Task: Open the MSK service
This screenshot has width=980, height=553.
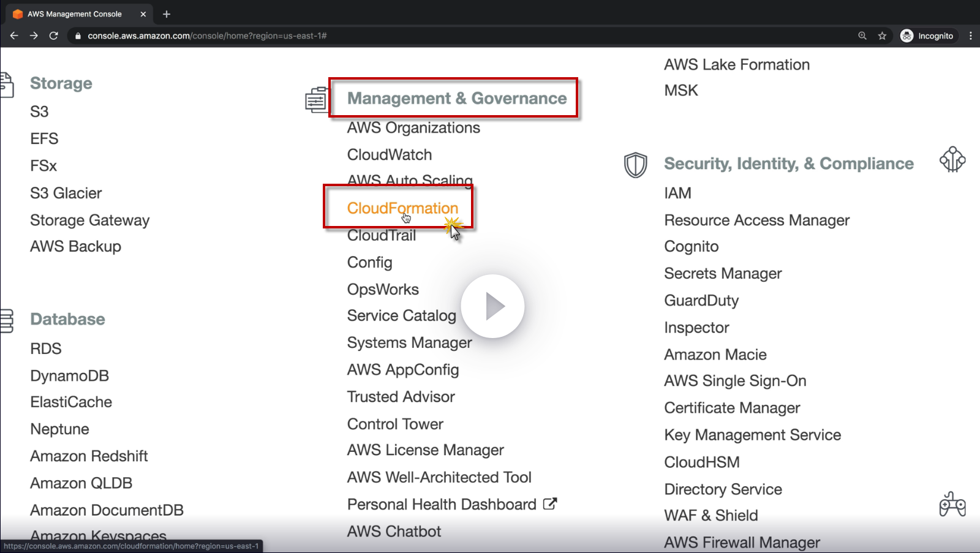Action: point(681,90)
